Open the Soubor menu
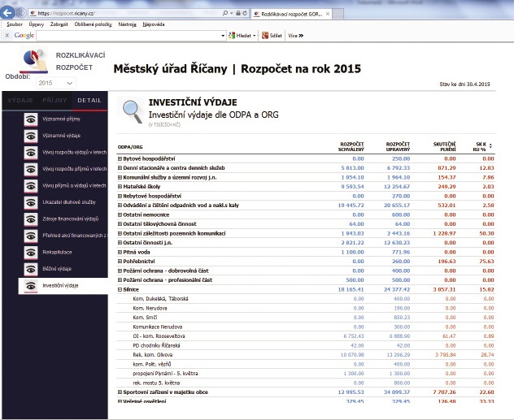Screen dimensions: 514x420 15,24
